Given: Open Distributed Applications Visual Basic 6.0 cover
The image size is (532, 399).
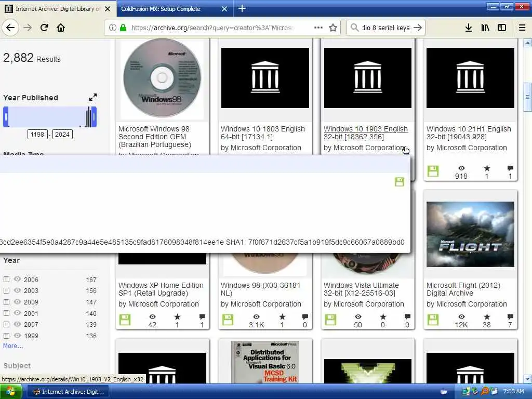Looking at the screenshot, I should 265,362.
